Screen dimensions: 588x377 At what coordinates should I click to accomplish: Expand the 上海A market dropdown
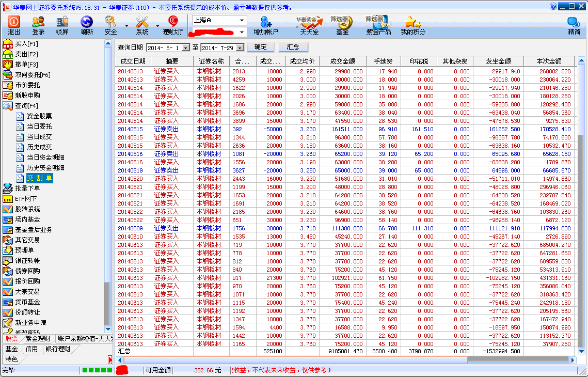(242, 21)
